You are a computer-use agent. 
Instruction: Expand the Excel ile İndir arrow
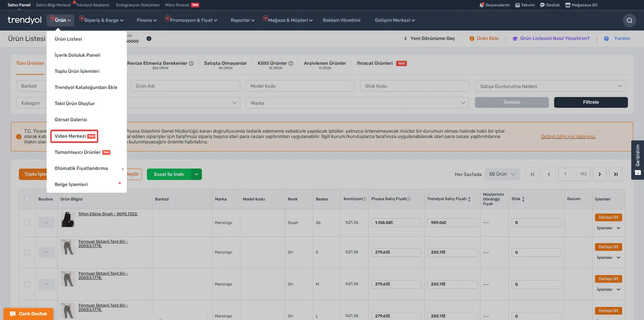[196, 174]
